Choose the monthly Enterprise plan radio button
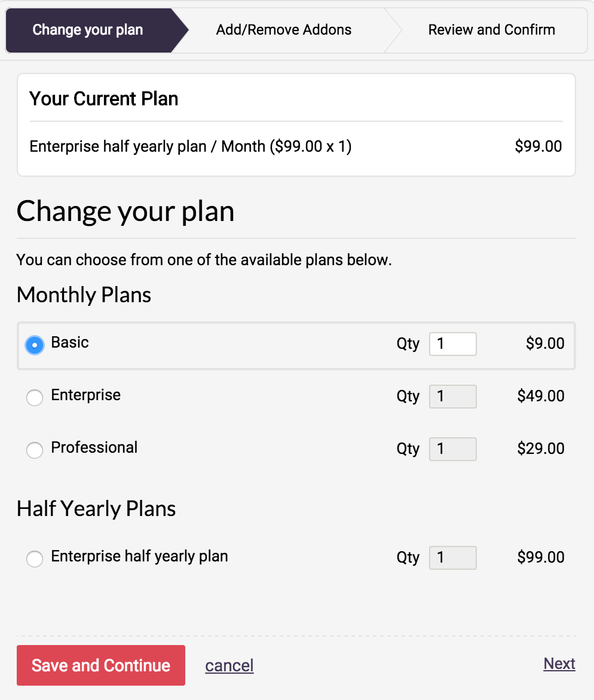Viewport: 594px width, 700px height. pyautogui.click(x=35, y=397)
